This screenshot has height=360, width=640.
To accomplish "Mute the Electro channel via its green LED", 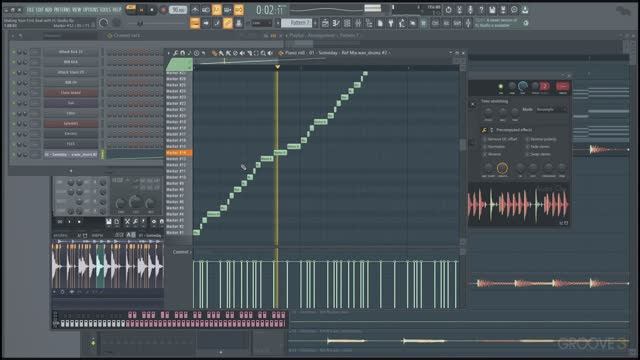I will point(13,134).
